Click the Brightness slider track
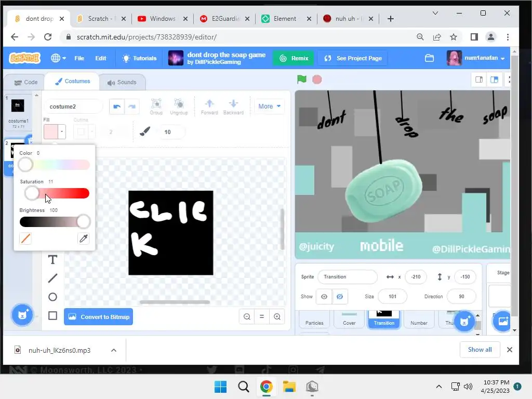 coord(55,222)
